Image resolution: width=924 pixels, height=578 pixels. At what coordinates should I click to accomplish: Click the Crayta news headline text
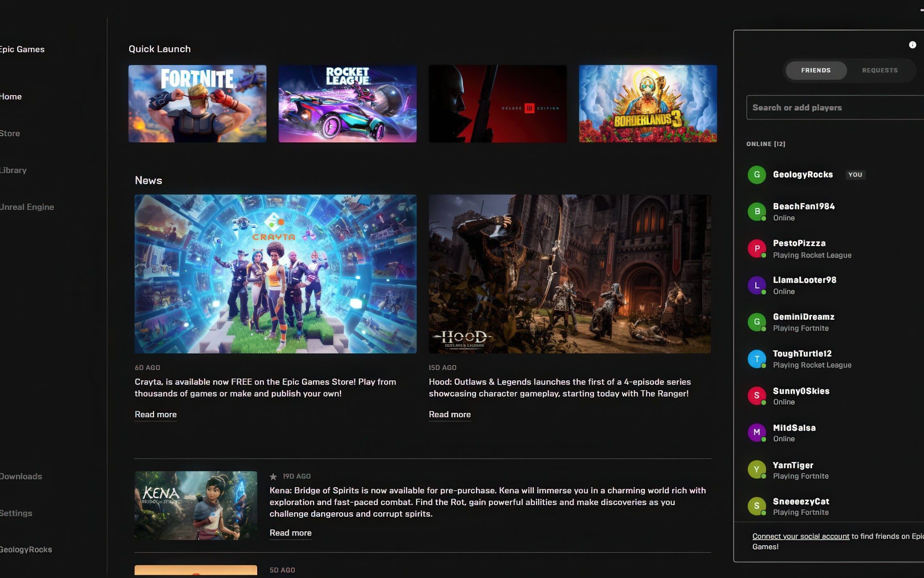point(265,388)
